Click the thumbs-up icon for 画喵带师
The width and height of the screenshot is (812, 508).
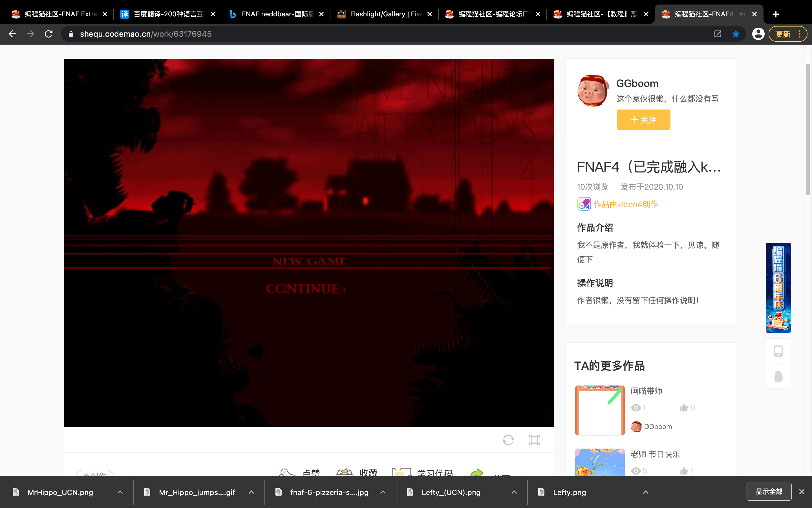[x=683, y=408]
